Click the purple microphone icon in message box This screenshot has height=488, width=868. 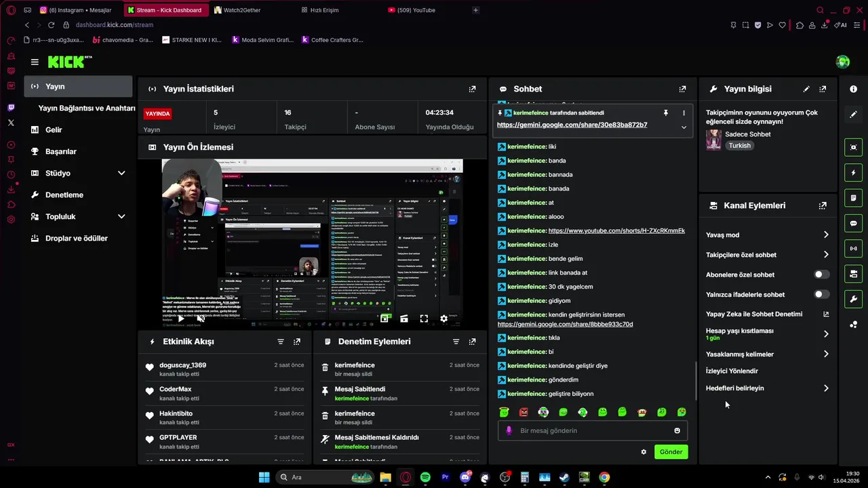tap(509, 430)
